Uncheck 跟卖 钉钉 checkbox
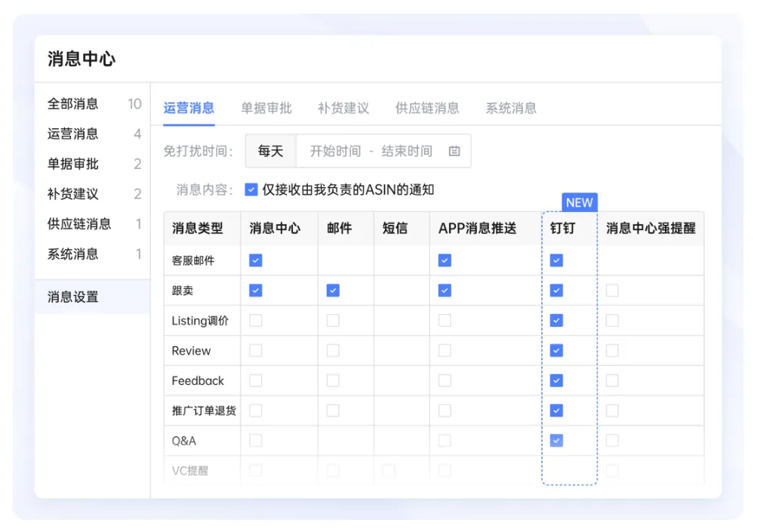 (x=556, y=291)
